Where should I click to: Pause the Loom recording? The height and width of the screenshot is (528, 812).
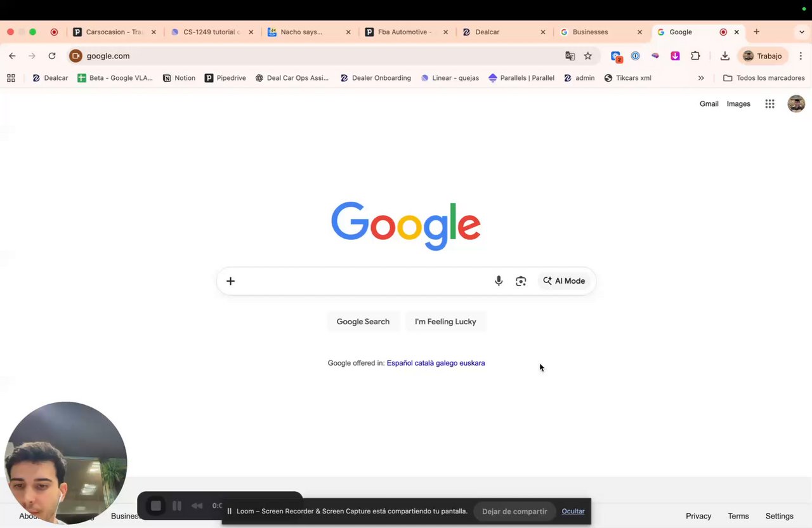[177, 506]
